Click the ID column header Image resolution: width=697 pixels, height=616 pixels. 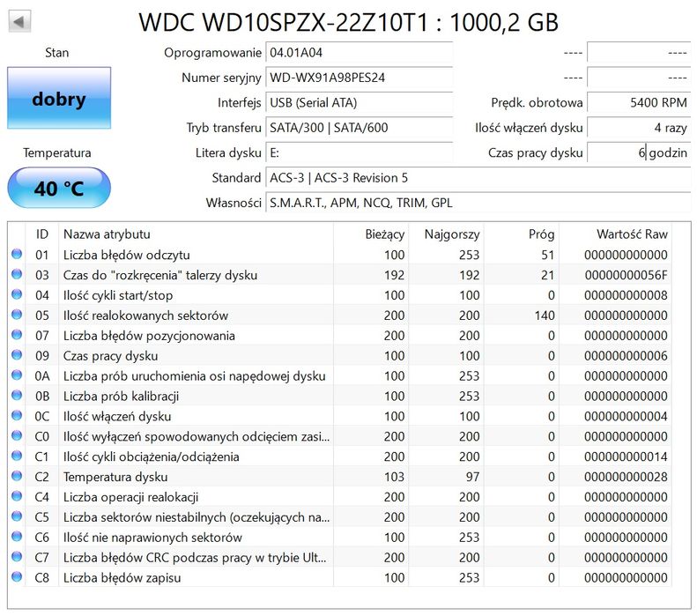pyautogui.click(x=42, y=234)
